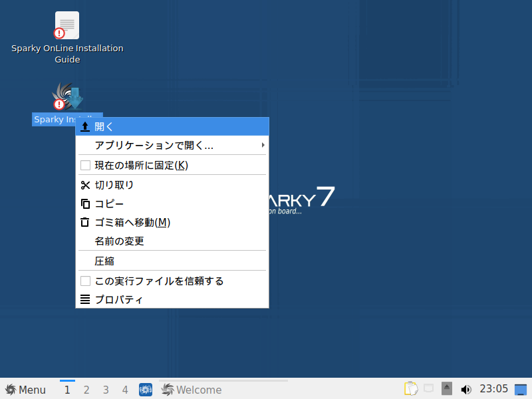
Task: Choose the コピー menu entry
Action: 172,204
